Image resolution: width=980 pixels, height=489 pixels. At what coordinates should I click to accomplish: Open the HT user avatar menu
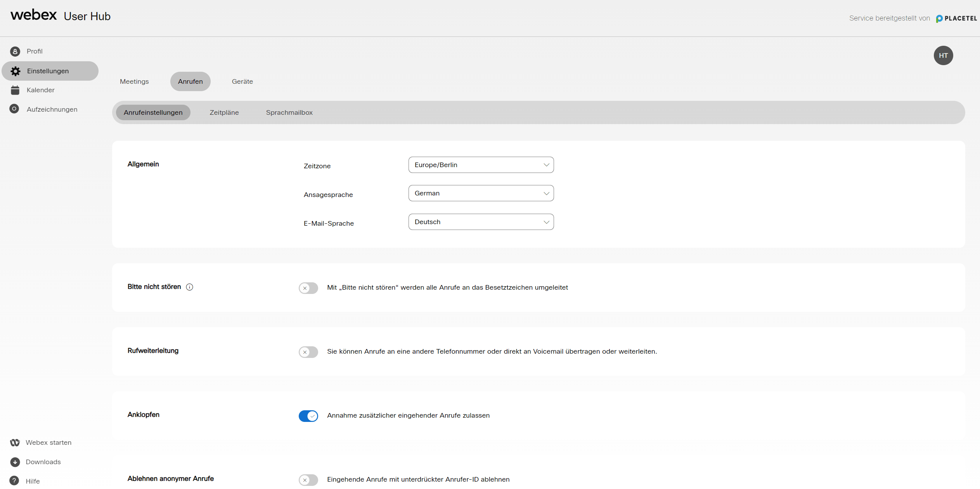tap(943, 55)
